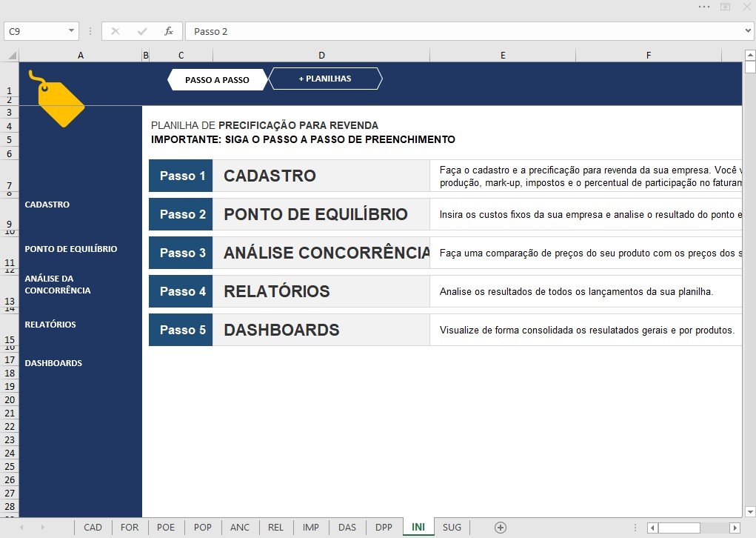Open DASHBOARDS in the sidebar

coord(53,363)
